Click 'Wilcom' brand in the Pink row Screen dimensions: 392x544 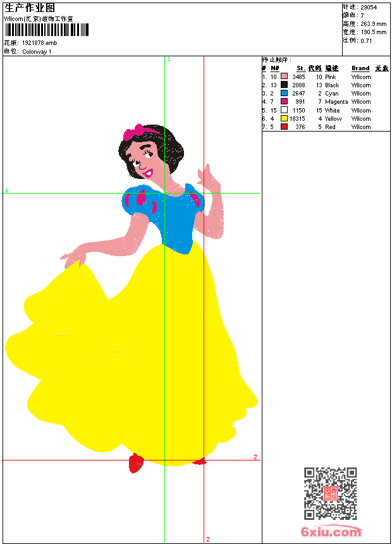pyautogui.click(x=361, y=77)
